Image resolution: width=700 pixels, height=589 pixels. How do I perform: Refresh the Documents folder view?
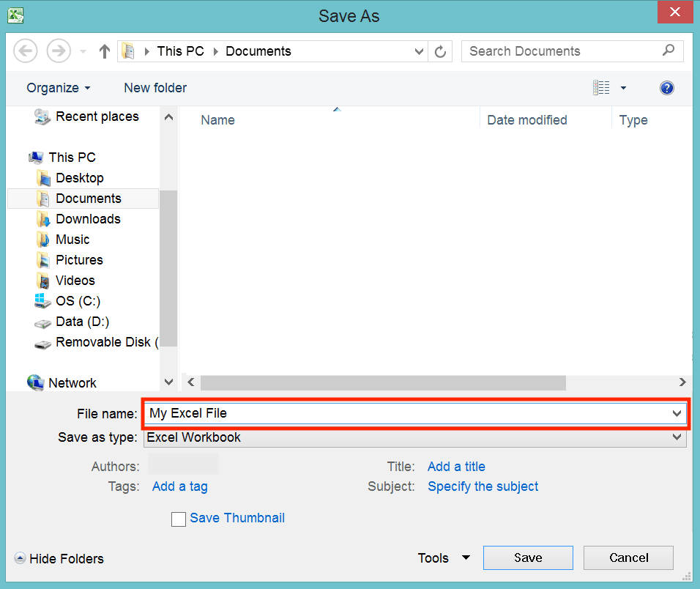tap(440, 51)
